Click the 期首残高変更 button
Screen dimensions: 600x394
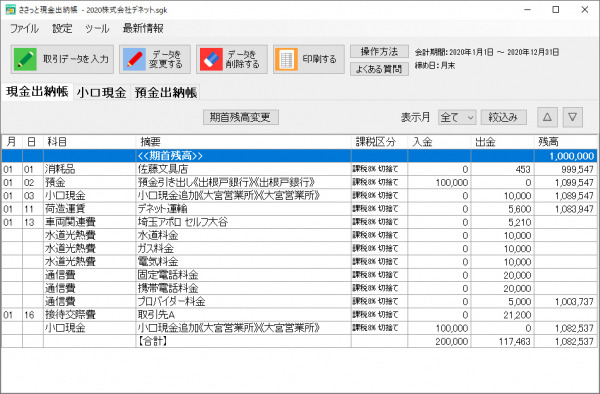click(x=241, y=117)
